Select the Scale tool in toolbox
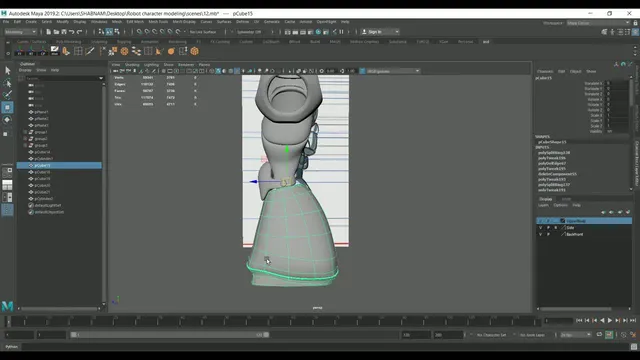Screen dimensions: 640x360 pyautogui.click(x=6, y=133)
